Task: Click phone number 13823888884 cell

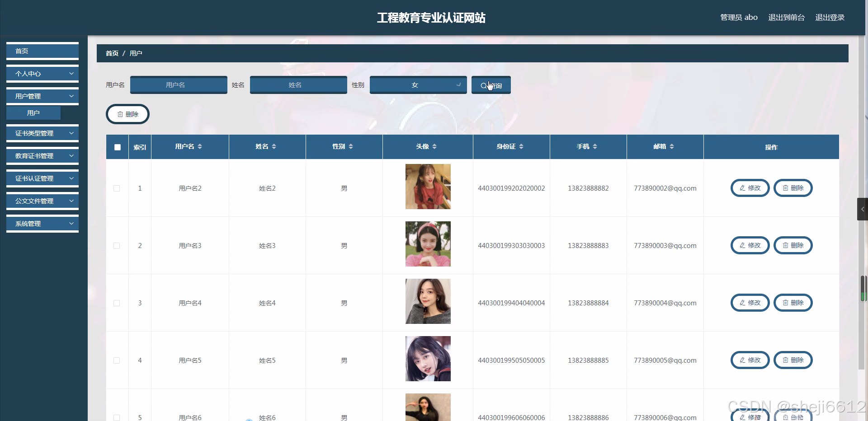Action: tap(588, 303)
